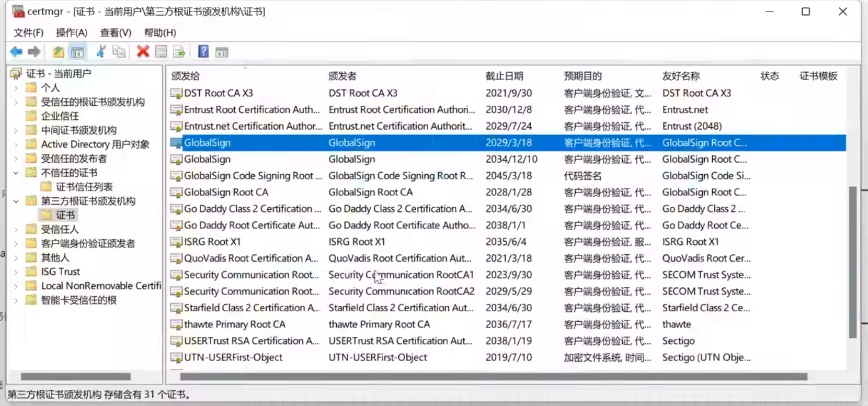Click the Cut scissors icon

pos(101,52)
